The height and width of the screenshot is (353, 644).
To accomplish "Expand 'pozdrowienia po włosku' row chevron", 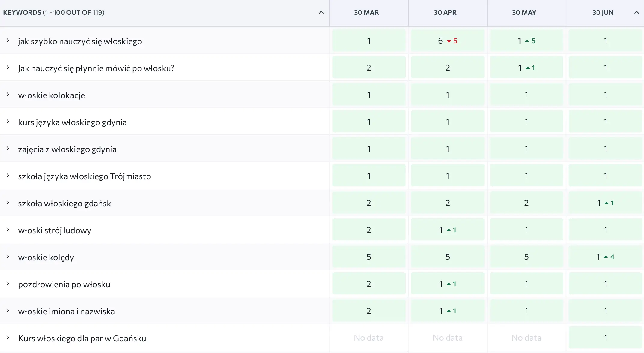I will pos(8,283).
